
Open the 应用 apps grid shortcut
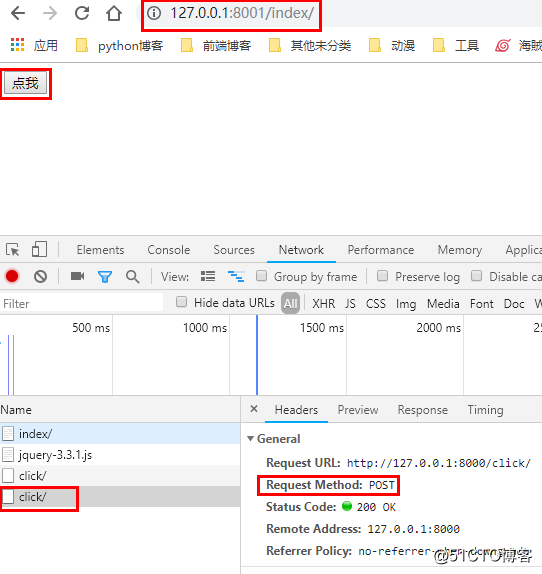pyautogui.click(x=34, y=45)
